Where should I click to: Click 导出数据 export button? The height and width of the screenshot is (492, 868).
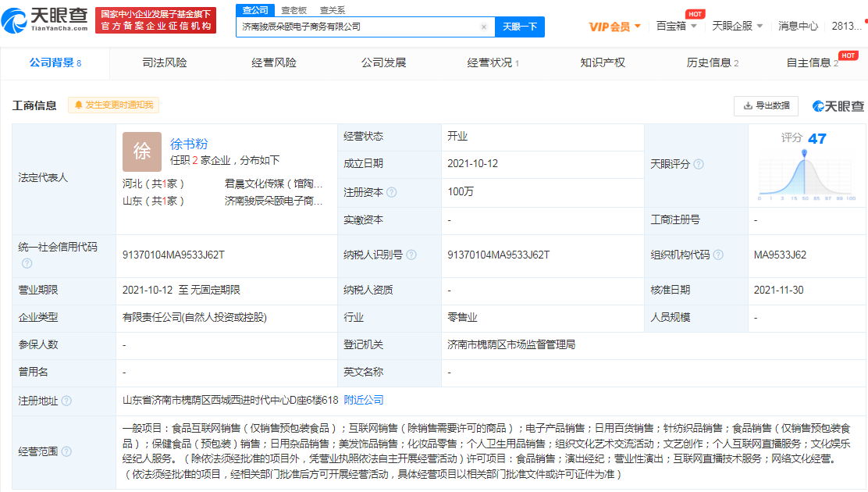[x=767, y=106]
